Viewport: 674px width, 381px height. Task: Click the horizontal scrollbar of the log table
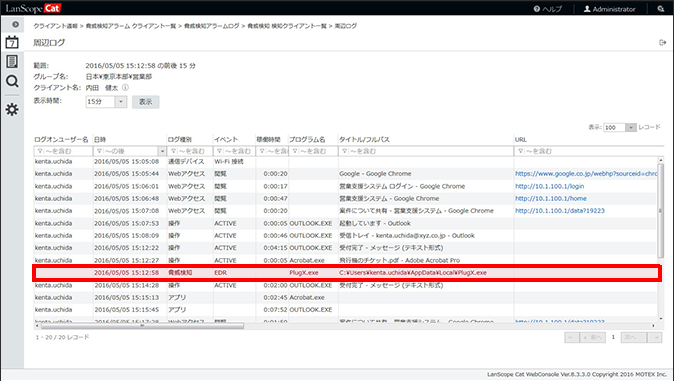point(142,326)
